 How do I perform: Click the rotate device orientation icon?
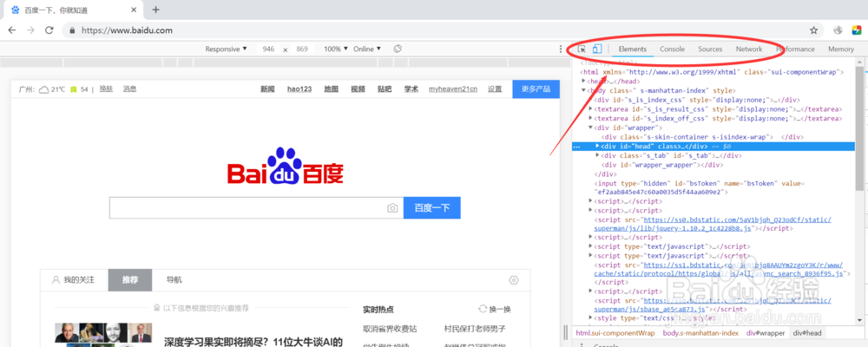tap(398, 49)
